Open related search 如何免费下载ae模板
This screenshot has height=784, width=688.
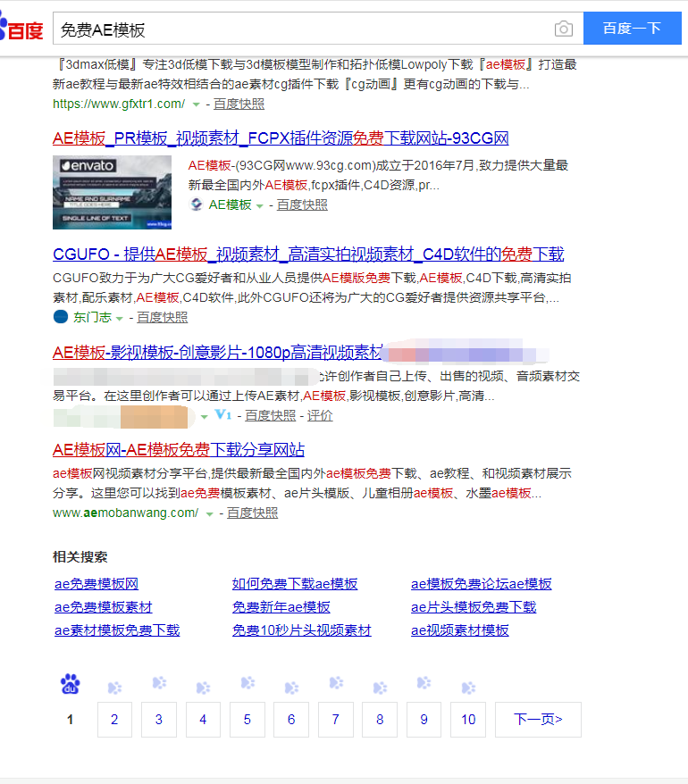(295, 583)
